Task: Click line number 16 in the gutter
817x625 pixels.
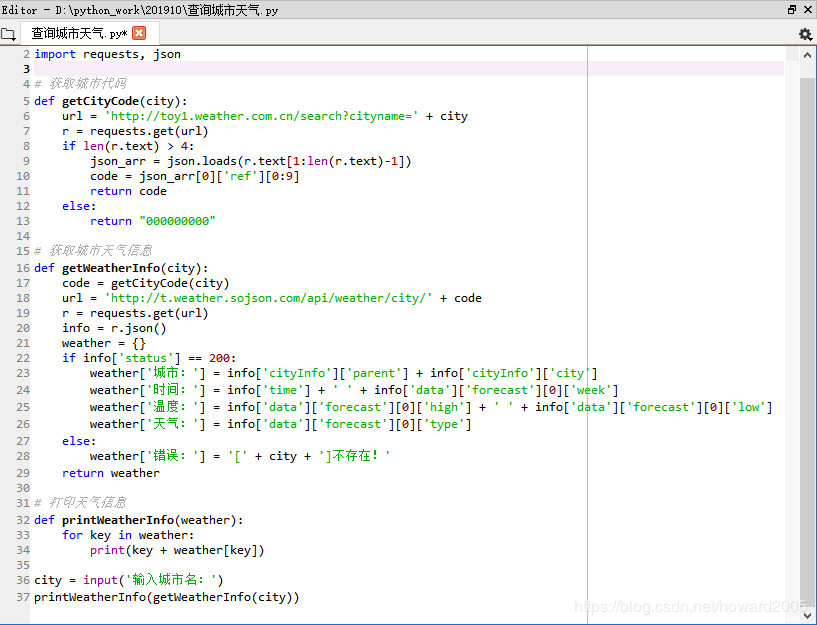Action: (23, 268)
